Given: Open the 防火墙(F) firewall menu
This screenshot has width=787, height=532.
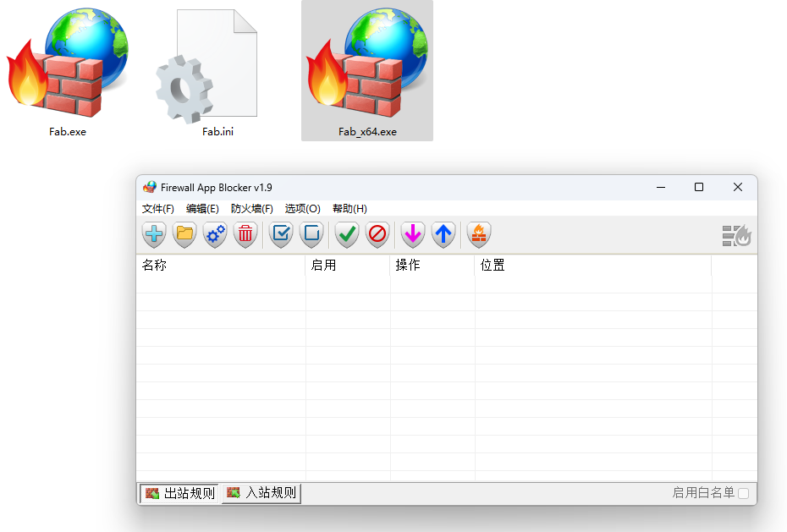Looking at the screenshot, I should pos(253,208).
